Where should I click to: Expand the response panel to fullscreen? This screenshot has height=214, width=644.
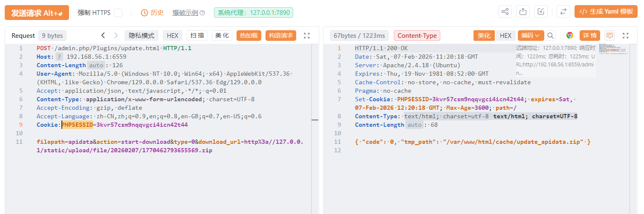click(x=626, y=36)
